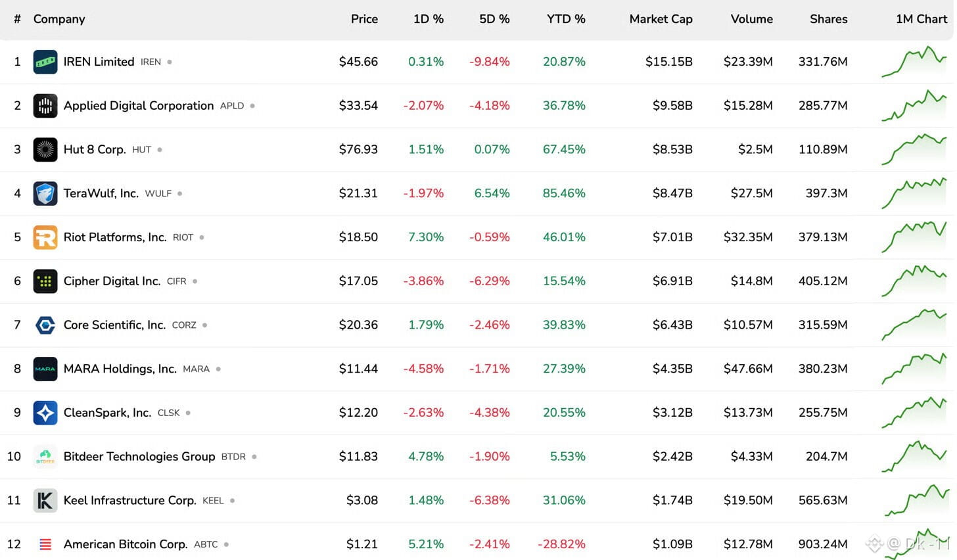The height and width of the screenshot is (560, 957).
Task: Click the CleanSpark blue star logo
Action: coord(45,413)
